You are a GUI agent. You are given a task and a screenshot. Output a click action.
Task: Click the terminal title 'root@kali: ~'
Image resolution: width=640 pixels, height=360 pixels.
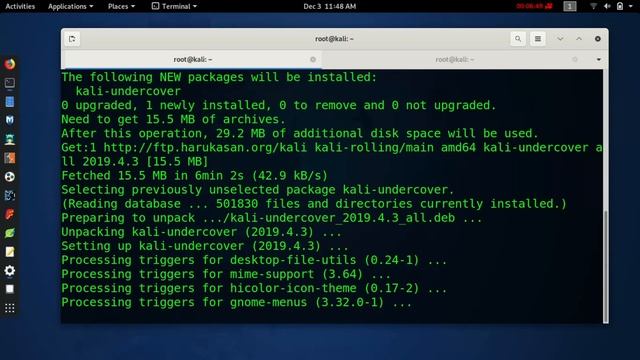point(334,39)
